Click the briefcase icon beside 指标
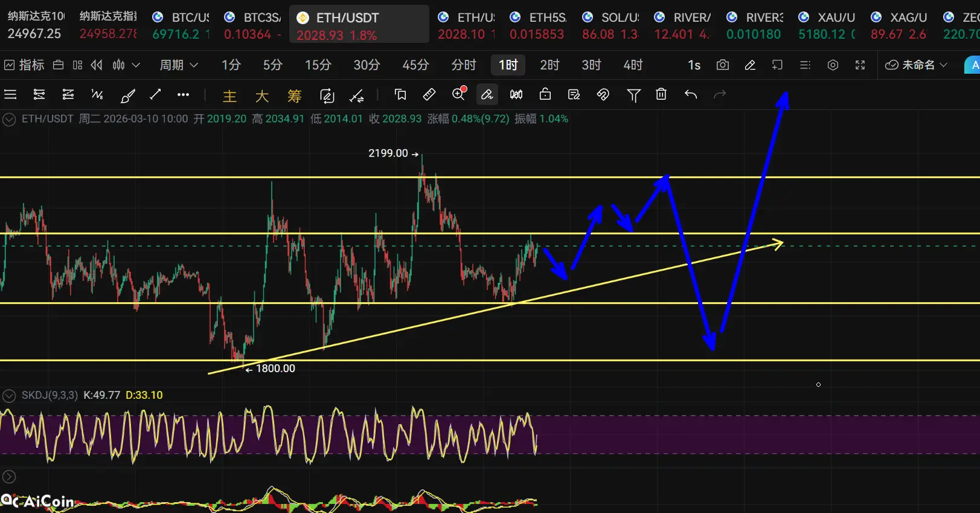The width and height of the screenshot is (980, 513). click(59, 65)
